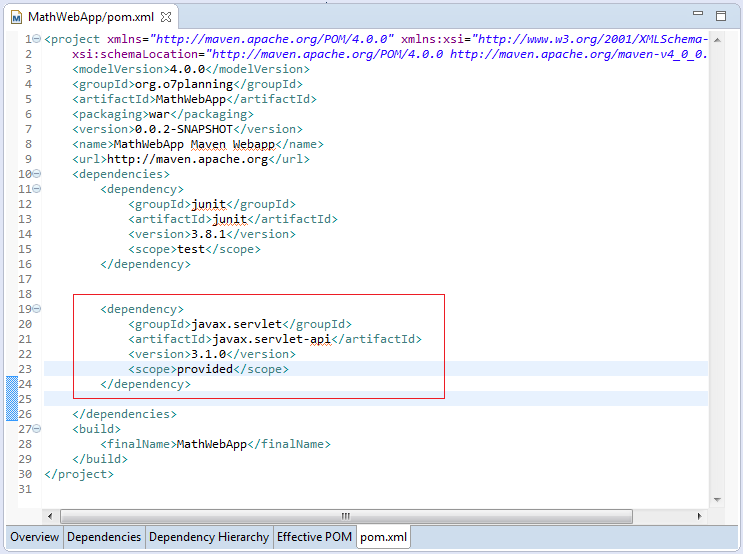Close the MathWebApp/pom.xml editor tab
The height and width of the screenshot is (554, 743).
pyautogui.click(x=166, y=18)
